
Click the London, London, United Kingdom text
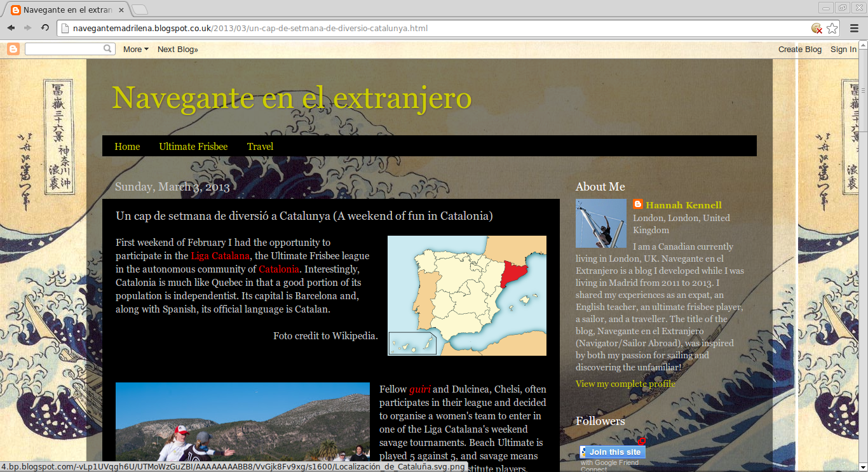coord(681,224)
